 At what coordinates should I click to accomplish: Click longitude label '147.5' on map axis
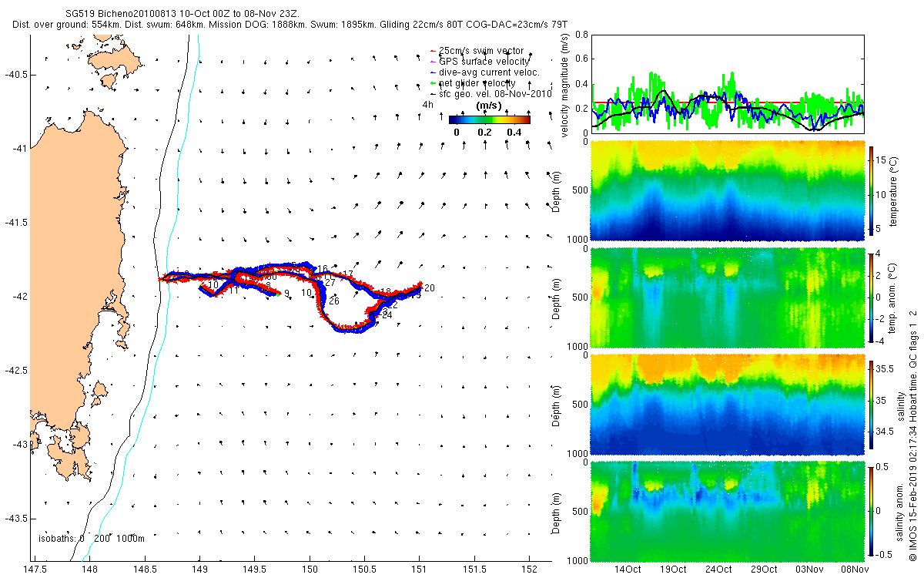tap(35, 569)
